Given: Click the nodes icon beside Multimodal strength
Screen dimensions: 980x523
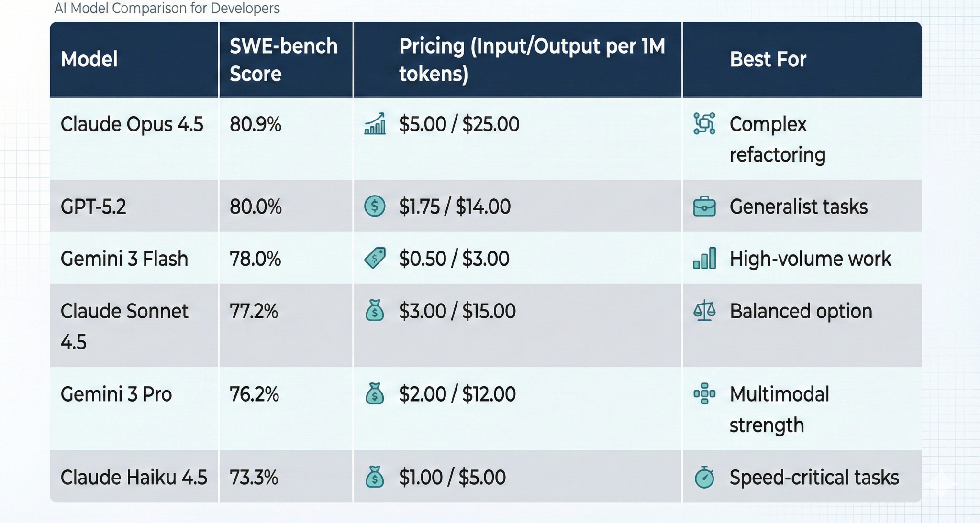Looking at the screenshot, I should click(704, 393).
